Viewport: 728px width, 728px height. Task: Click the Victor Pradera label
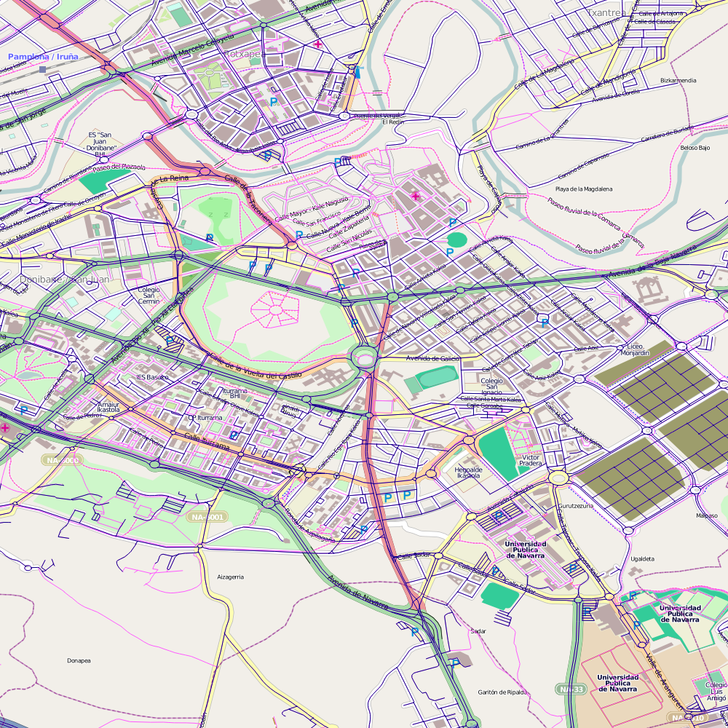tap(531, 461)
